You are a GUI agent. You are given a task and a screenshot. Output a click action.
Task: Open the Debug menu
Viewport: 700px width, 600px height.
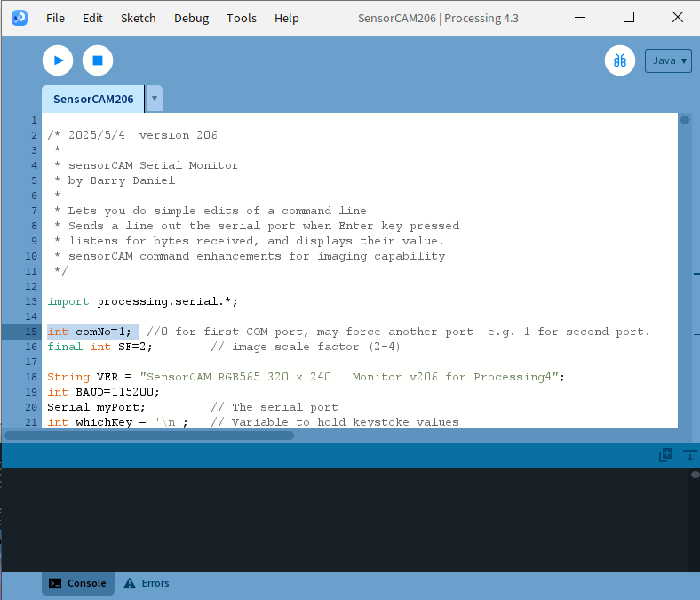click(191, 18)
